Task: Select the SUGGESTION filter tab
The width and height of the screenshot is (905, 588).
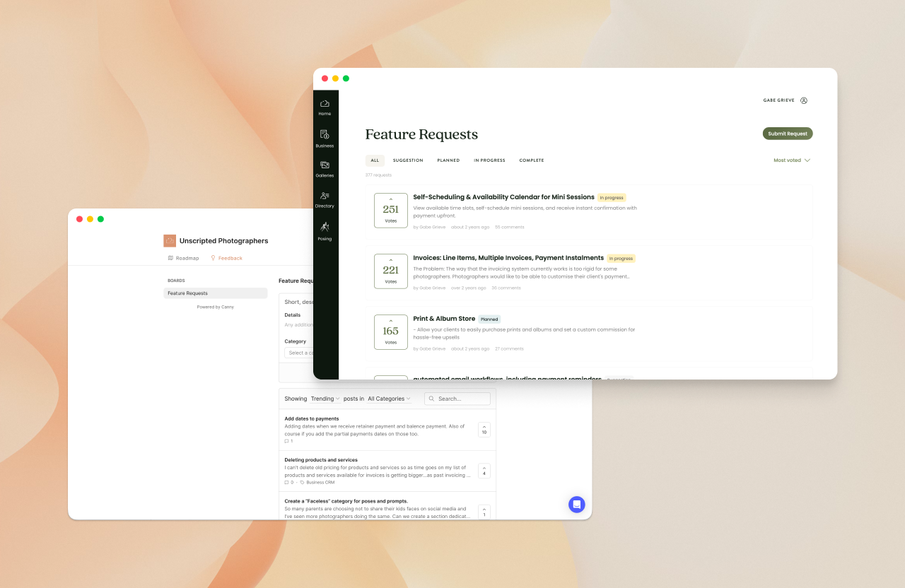Action: (408, 160)
